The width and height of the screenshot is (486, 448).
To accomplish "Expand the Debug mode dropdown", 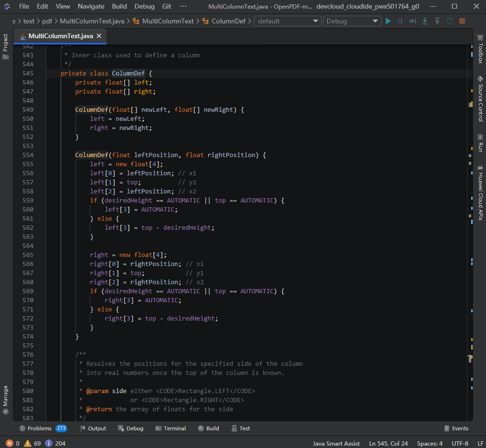I will click(x=352, y=21).
